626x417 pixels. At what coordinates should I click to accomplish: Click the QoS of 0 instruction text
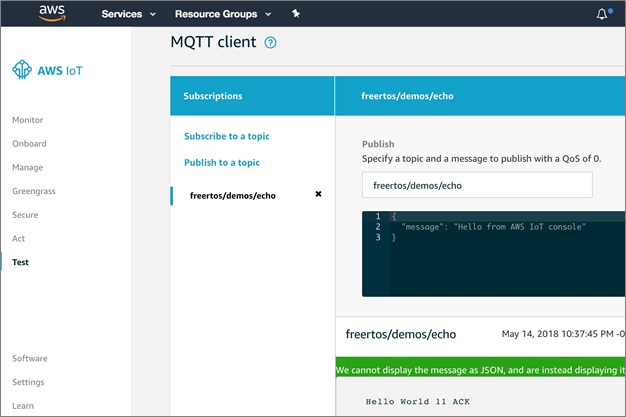pyautogui.click(x=481, y=159)
